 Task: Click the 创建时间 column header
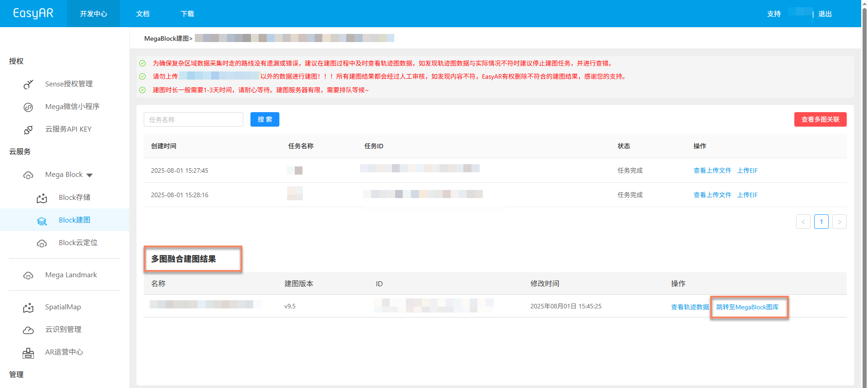click(x=164, y=146)
